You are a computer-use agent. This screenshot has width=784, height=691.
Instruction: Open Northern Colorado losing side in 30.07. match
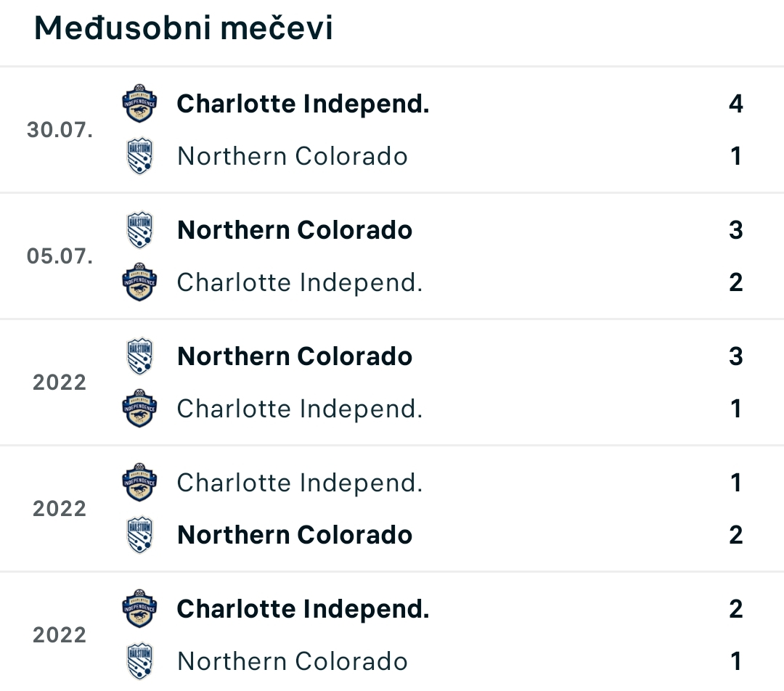(293, 156)
